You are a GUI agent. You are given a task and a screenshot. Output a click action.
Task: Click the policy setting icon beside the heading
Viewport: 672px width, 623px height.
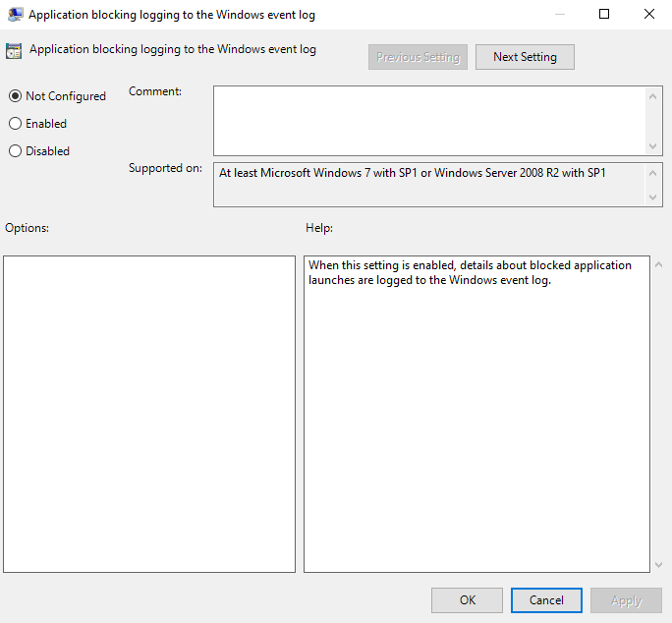[x=14, y=51]
